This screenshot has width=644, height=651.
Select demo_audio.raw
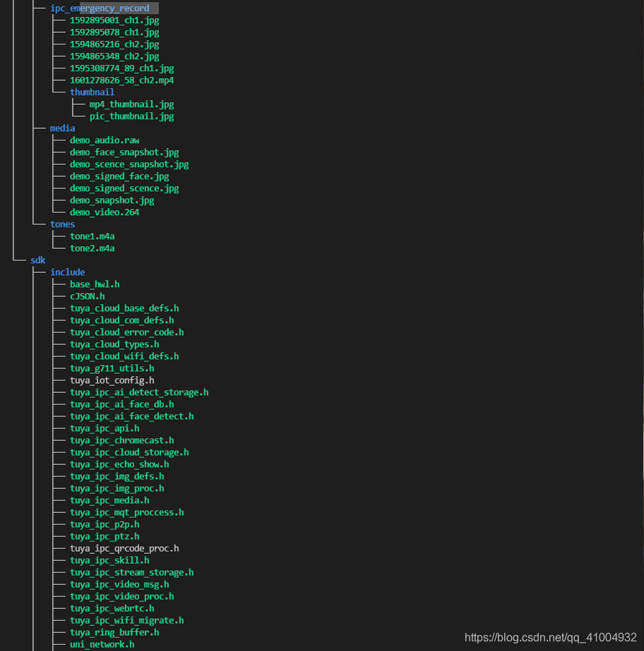click(104, 140)
